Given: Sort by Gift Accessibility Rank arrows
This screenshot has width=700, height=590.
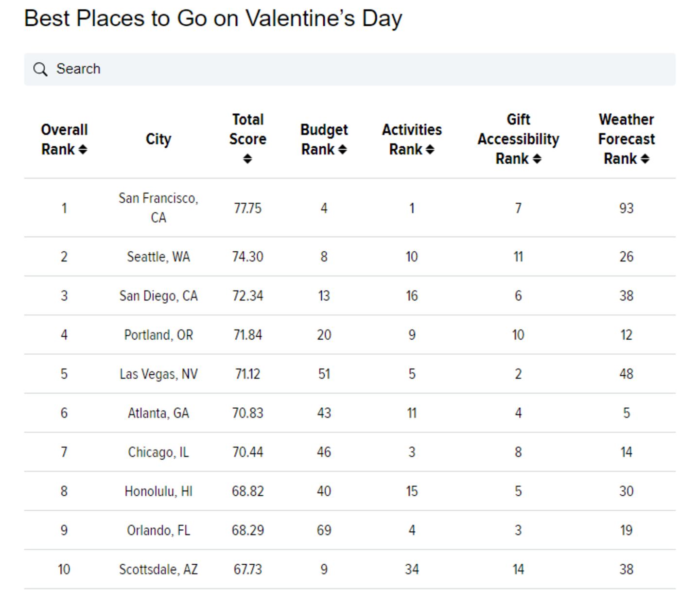Looking at the screenshot, I should tap(537, 159).
